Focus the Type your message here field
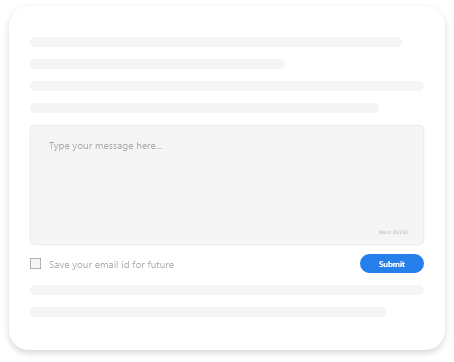Image resolution: width=454 pixels, height=362 pixels. [x=227, y=185]
